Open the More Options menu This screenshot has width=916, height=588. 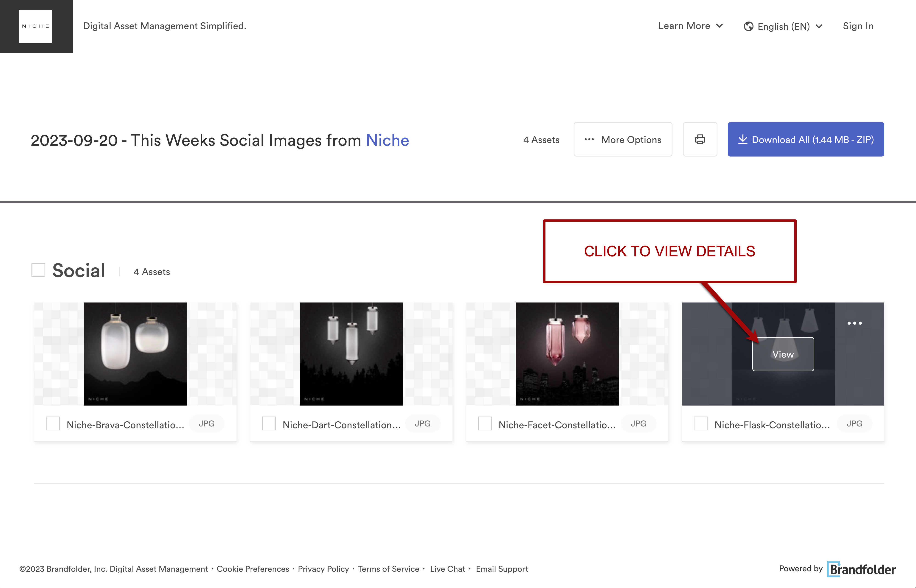623,139
